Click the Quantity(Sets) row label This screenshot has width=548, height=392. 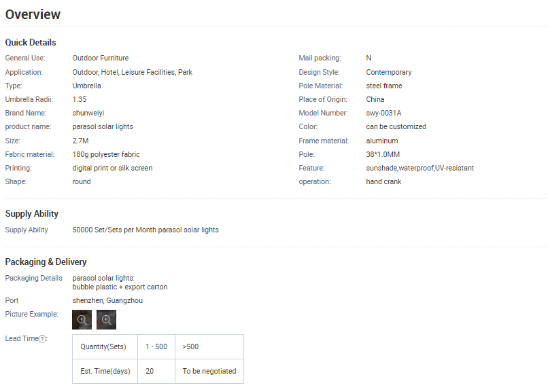[x=105, y=347]
